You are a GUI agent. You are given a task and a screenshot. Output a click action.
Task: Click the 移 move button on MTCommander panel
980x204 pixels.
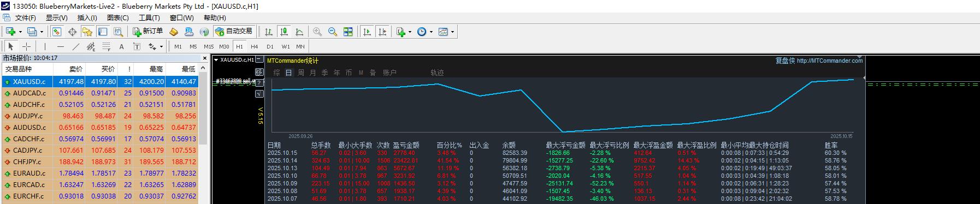point(259,71)
